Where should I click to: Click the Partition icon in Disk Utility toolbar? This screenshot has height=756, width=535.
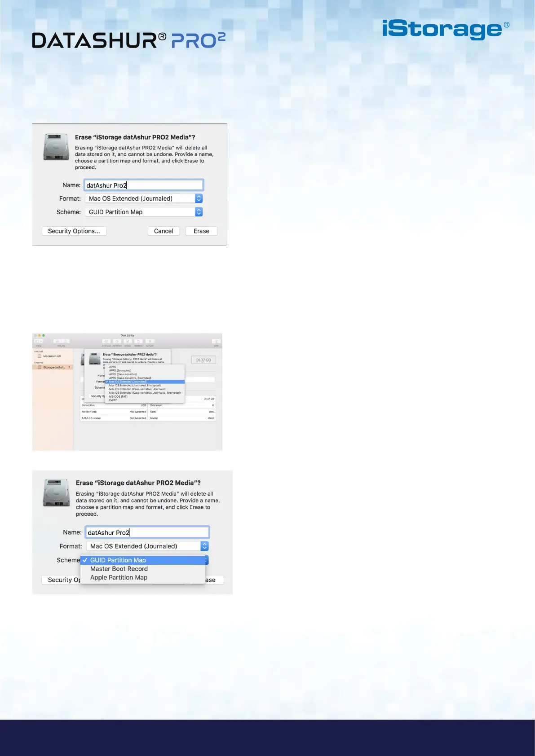click(117, 342)
